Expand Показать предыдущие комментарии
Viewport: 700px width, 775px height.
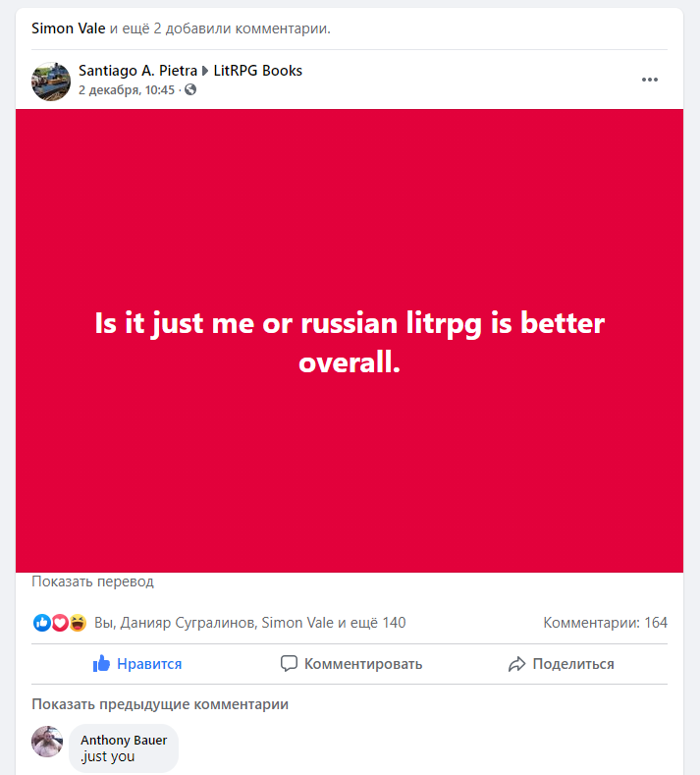(160, 704)
